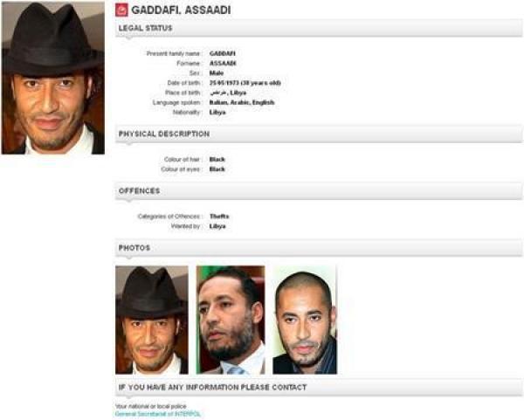The width and height of the screenshot is (524, 420).
Task: Click the 'Your national or local police' text
Action: [151, 406]
